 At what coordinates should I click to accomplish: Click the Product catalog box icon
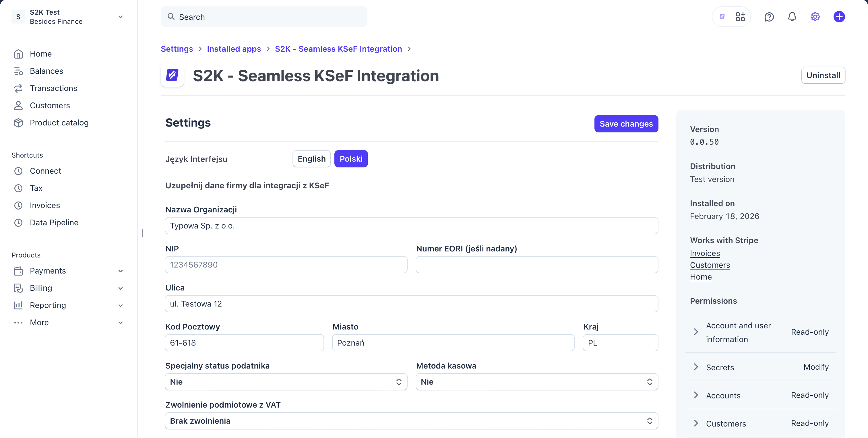pos(18,123)
